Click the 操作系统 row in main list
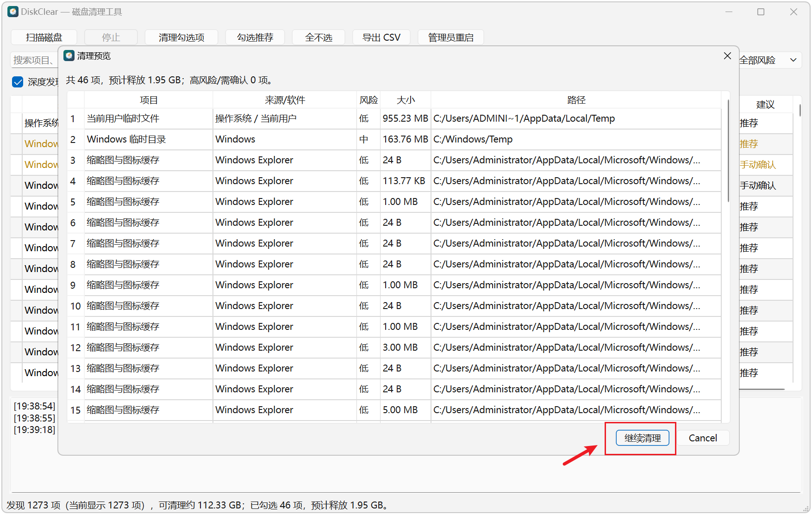Screen dimensions: 812x514 pyautogui.click(x=41, y=123)
